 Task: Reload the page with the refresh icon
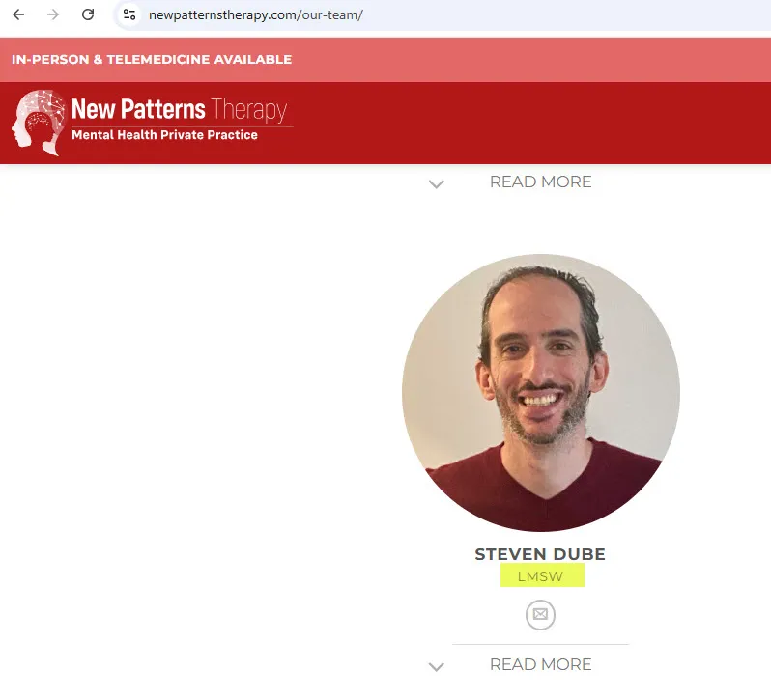[x=88, y=14]
